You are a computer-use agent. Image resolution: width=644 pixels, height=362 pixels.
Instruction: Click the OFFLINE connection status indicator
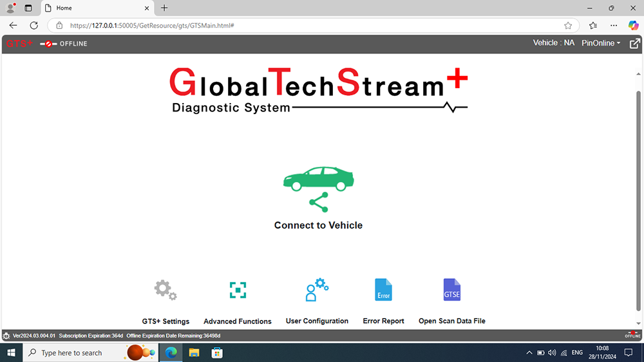pos(64,44)
